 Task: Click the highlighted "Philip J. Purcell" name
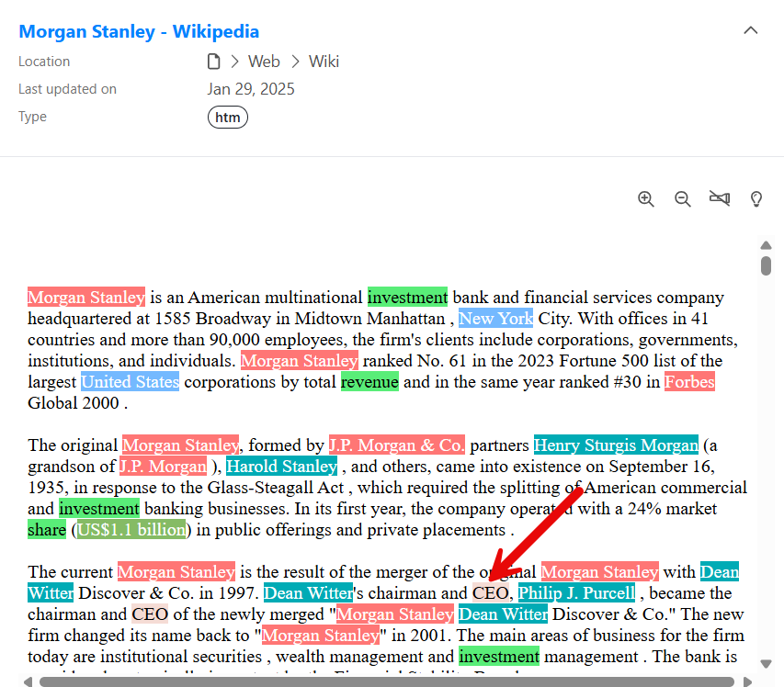[576, 593]
